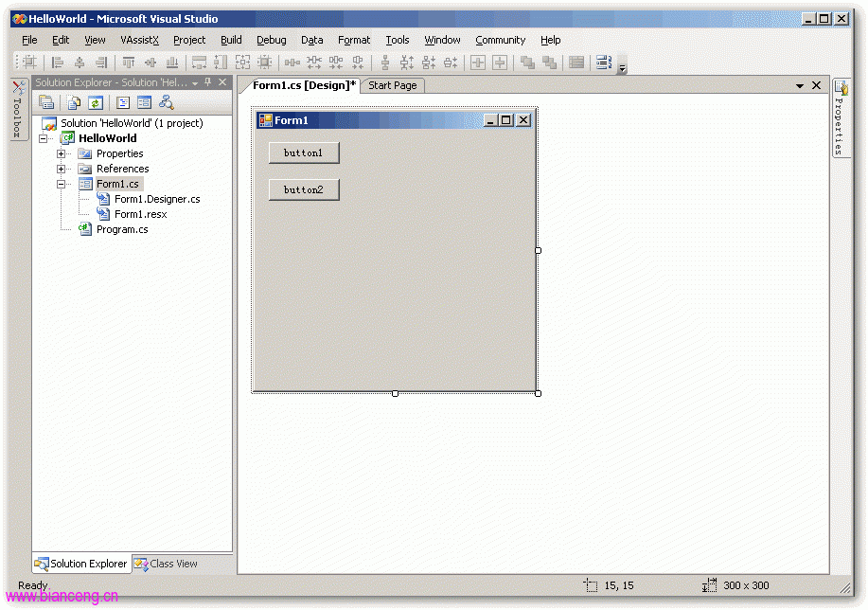Toggle auto-hide pin on Solution Explorer
868x610 pixels.
tap(208, 82)
